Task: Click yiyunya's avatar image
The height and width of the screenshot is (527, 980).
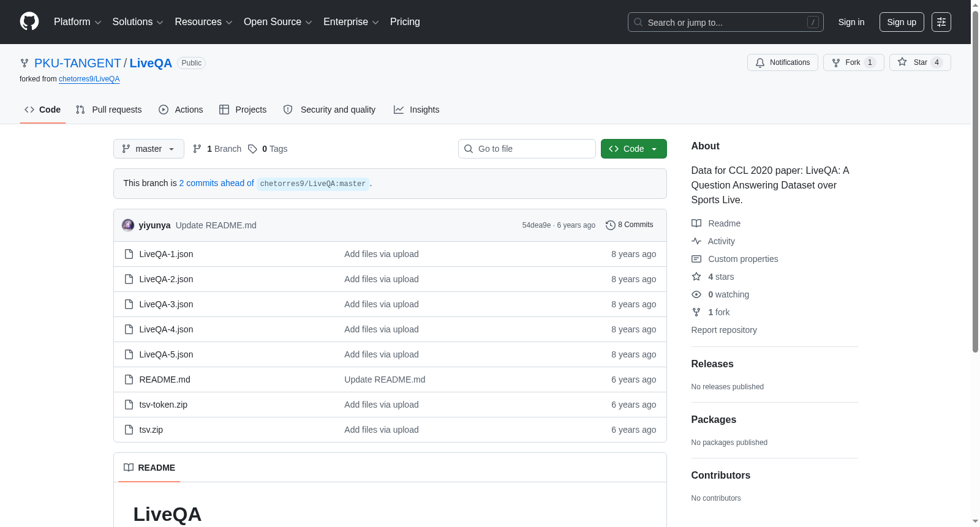Action: [x=128, y=225]
